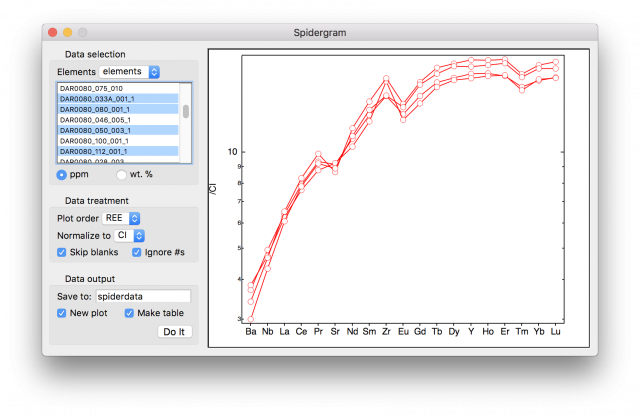Click the Do It button
Screen dimensions: 640x416
[x=174, y=332]
